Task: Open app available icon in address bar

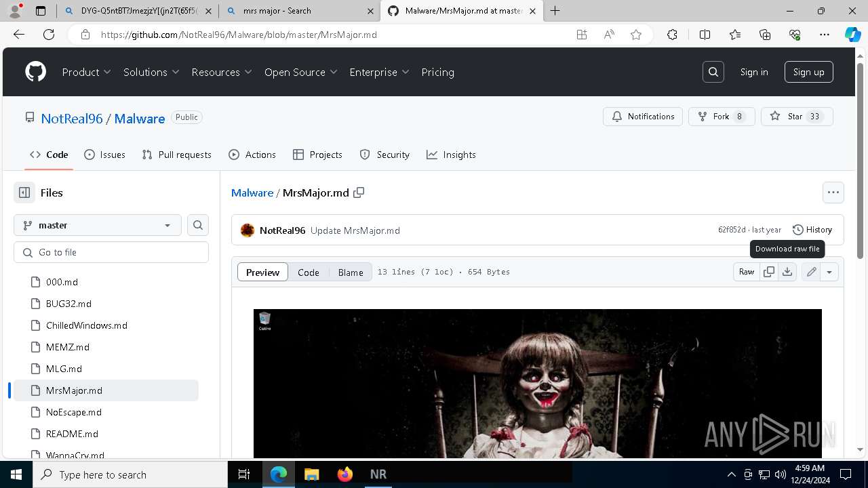Action: (x=582, y=35)
